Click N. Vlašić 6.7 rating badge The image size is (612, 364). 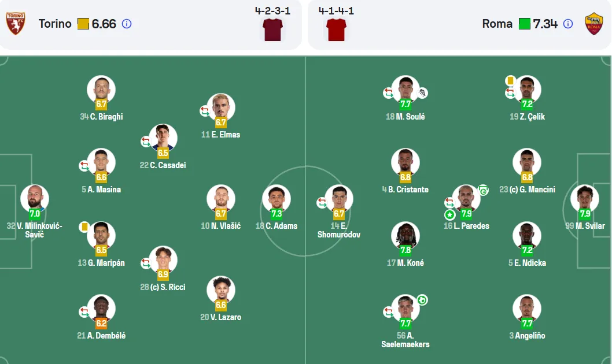click(221, 214)
